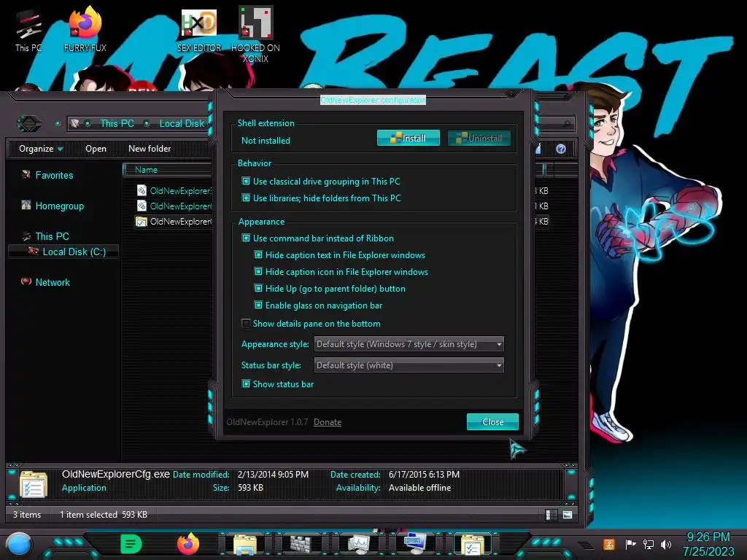This screenshot has width=747, height=560.
Task: Click the orange Java tray icon
Action: coord(609,544)
